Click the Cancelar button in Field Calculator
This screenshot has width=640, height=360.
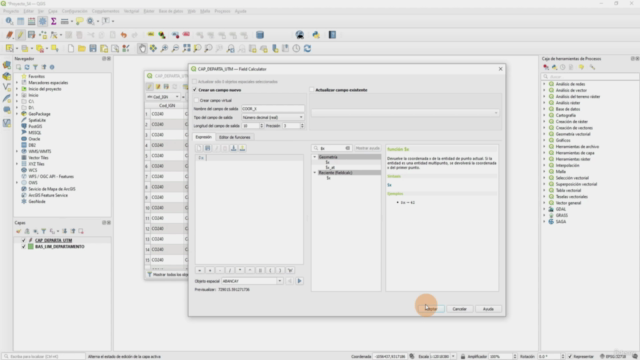coord(460,309)
